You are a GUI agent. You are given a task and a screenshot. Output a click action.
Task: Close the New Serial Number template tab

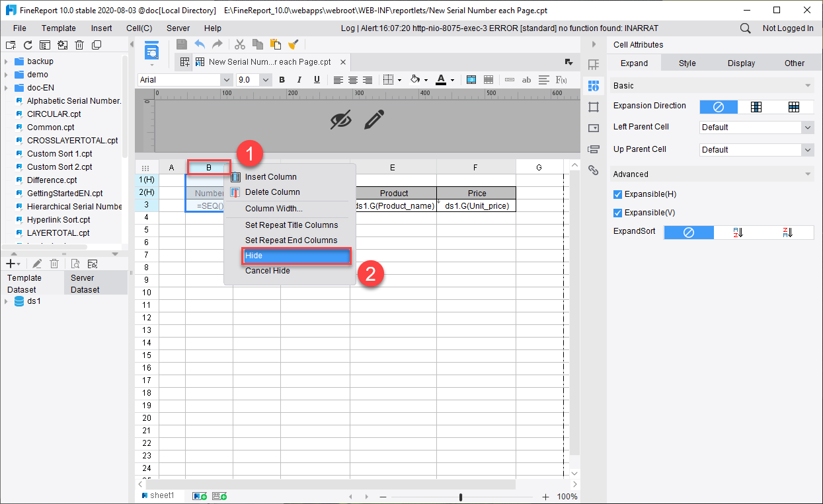pyautogui.click(x=343, y=62)
